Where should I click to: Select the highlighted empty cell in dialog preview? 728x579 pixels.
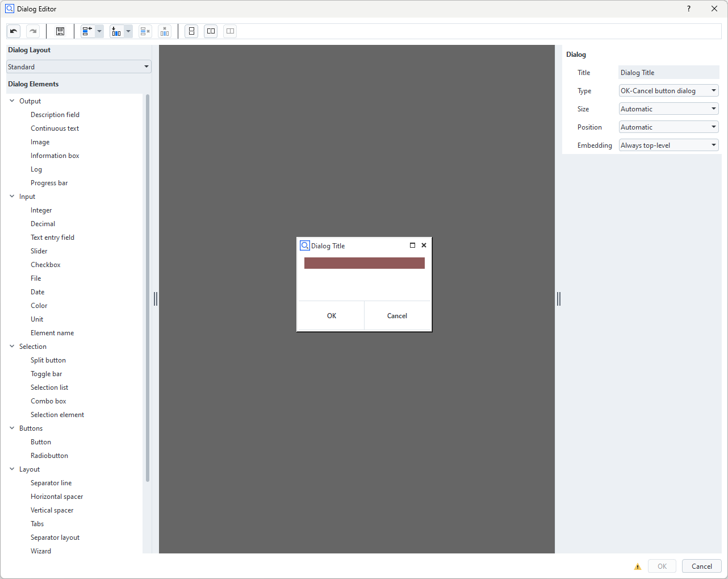[x=364, y=263]
